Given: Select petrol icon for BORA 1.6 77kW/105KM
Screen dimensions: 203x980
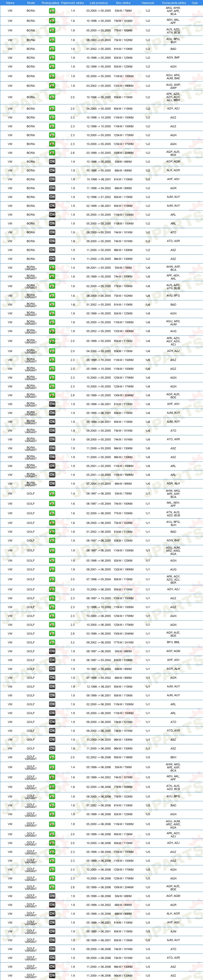Looking at the screenshot, I should coord(52,30).
